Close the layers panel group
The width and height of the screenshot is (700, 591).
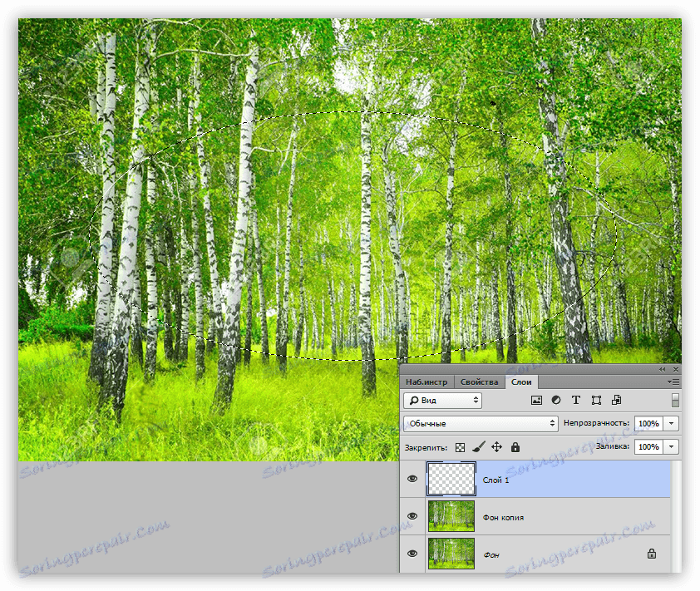point(675,369)
